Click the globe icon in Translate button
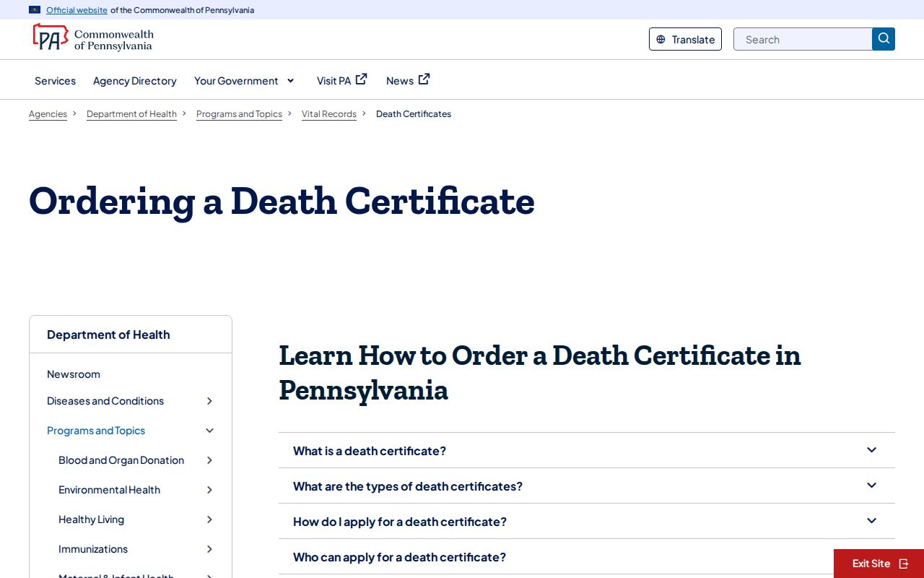924x578 pixels. [x=661, y=40]
